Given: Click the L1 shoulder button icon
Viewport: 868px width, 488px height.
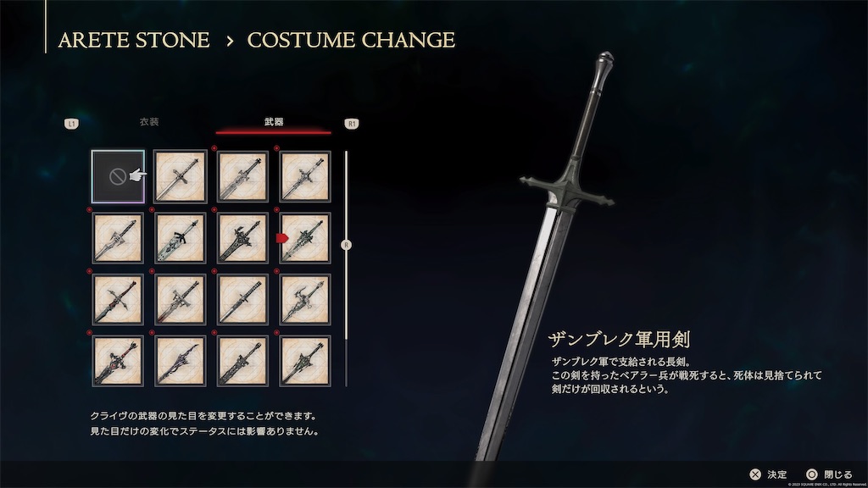Looking at the screenshot, I should [x=71, y=124].
